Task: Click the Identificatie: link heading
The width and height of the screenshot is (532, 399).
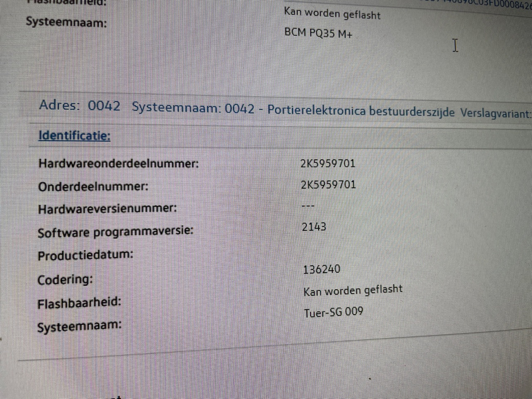Action: pos(74,135)
